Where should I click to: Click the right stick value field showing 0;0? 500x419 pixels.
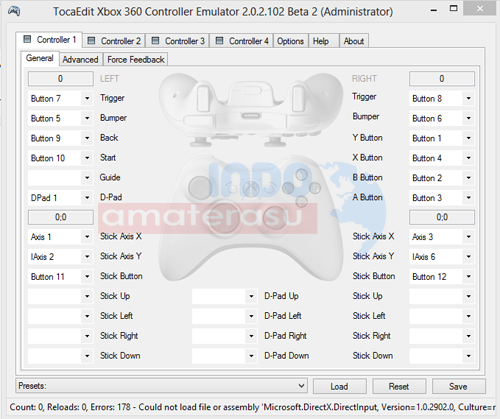pos(442,217)
